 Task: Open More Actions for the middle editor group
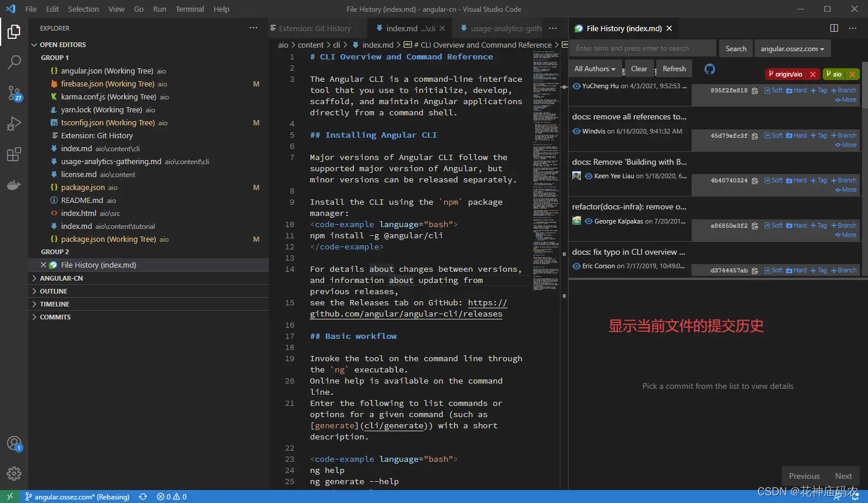(553, 28)
